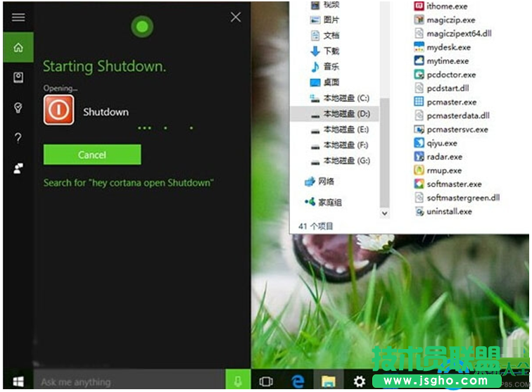Click the red Shutdown app icon
Image resolution: width=532 pixels, height=392 pixels.
[x=58, y=110]
